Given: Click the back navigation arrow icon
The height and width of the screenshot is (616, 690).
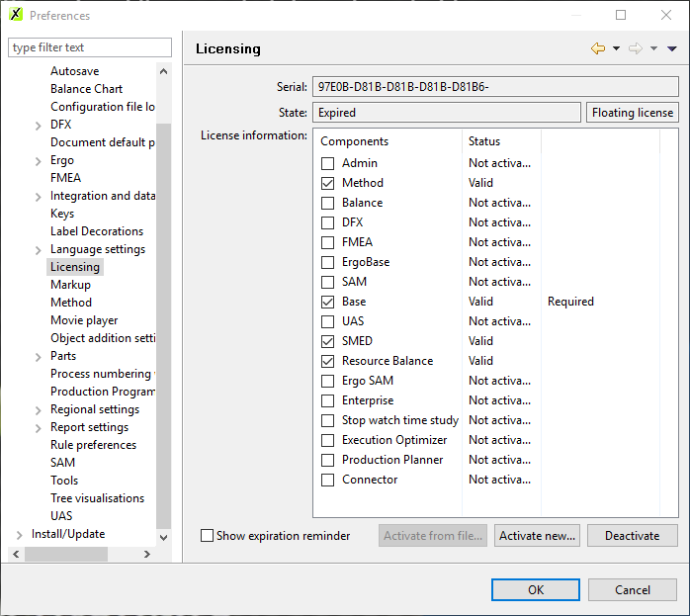Looking at the screenshot, I should [597, 48].
